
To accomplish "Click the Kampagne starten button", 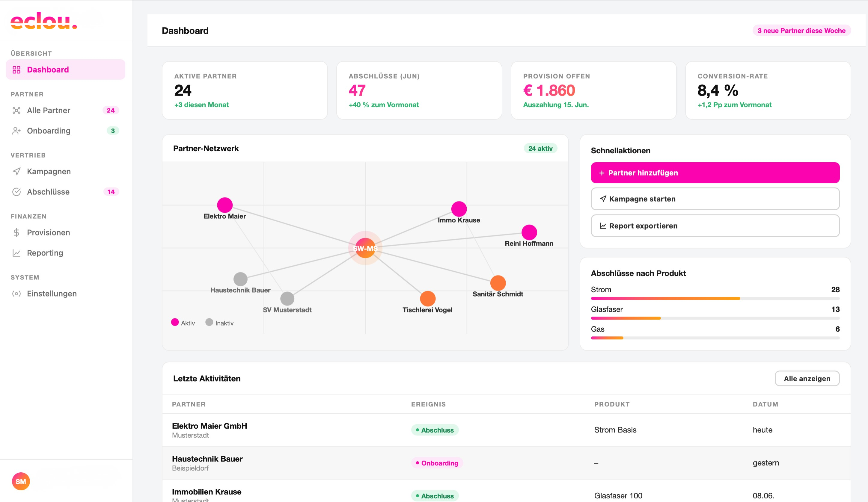I will coord(715,199).
